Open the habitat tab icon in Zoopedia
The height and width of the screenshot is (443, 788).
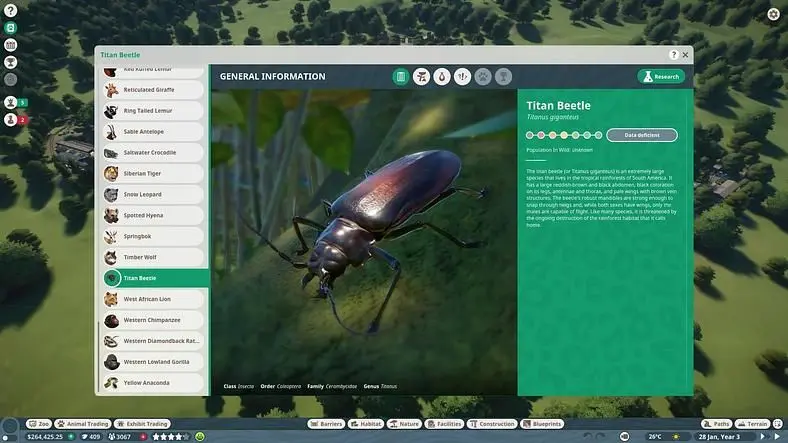(421, 77)
